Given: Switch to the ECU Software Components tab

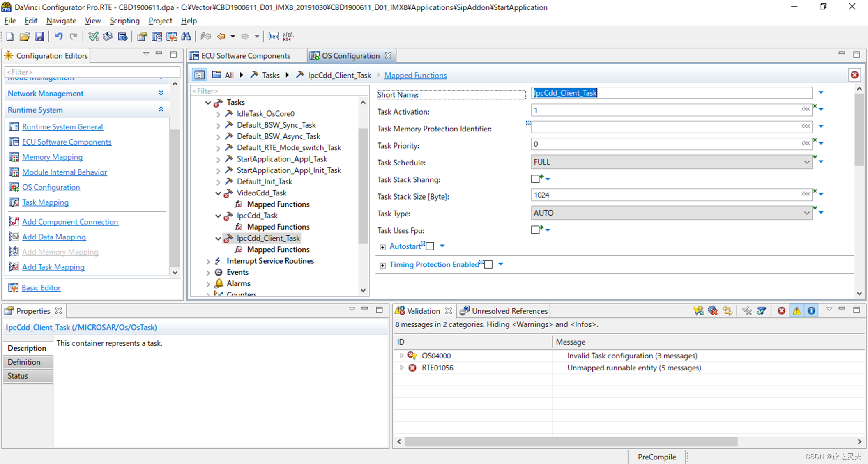Looking at the screenshot, I should (x=245, y=56).
